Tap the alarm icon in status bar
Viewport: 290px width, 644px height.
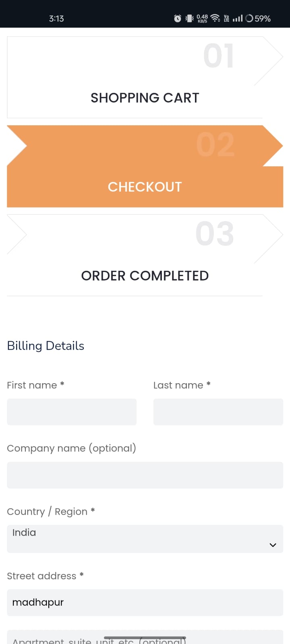177,19
